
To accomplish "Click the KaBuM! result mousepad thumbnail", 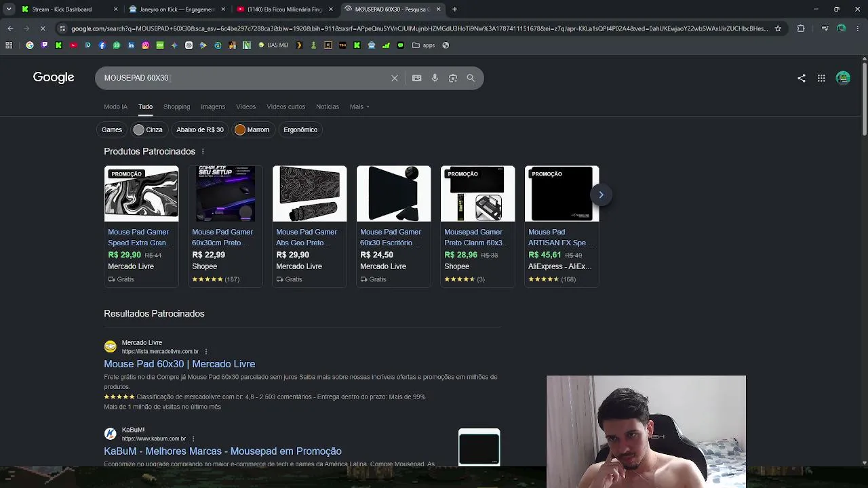I will click(x=479, y=447).
